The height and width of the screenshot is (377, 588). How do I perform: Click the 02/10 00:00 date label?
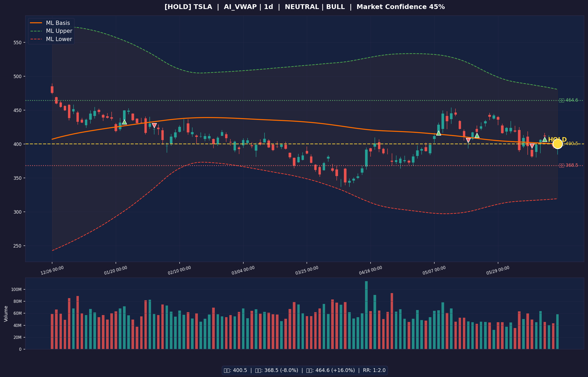[x=179, y=270]
